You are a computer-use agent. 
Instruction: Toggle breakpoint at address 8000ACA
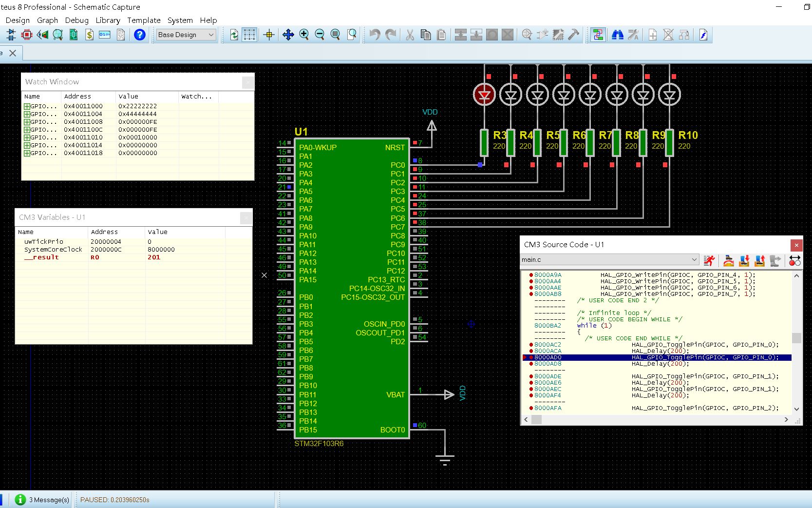tap(531, 351)
